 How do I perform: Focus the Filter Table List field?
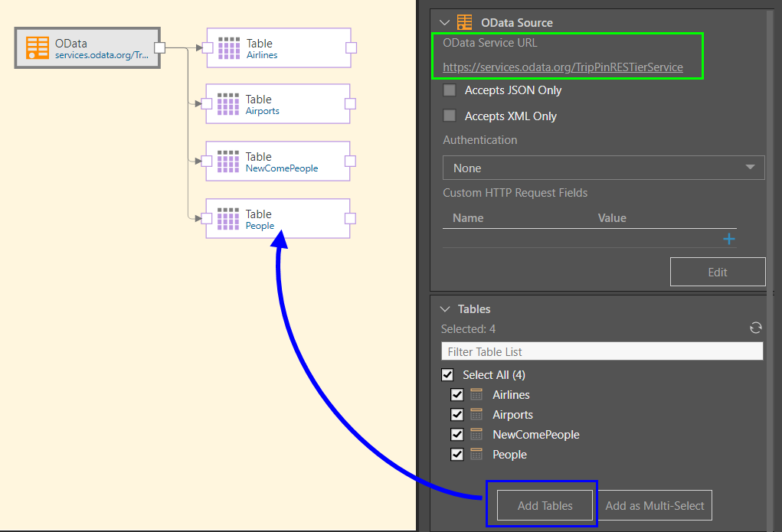602,351
